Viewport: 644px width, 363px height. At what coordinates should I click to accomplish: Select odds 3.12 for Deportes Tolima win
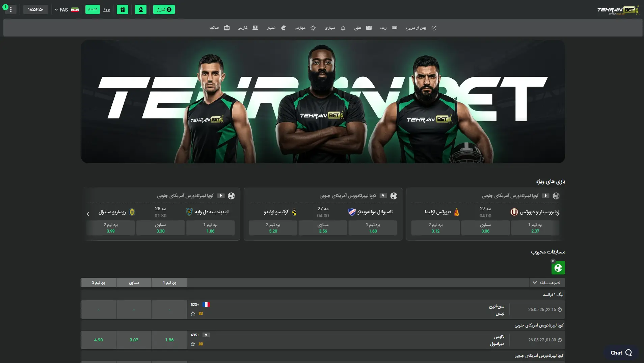[x=435, y=228]
